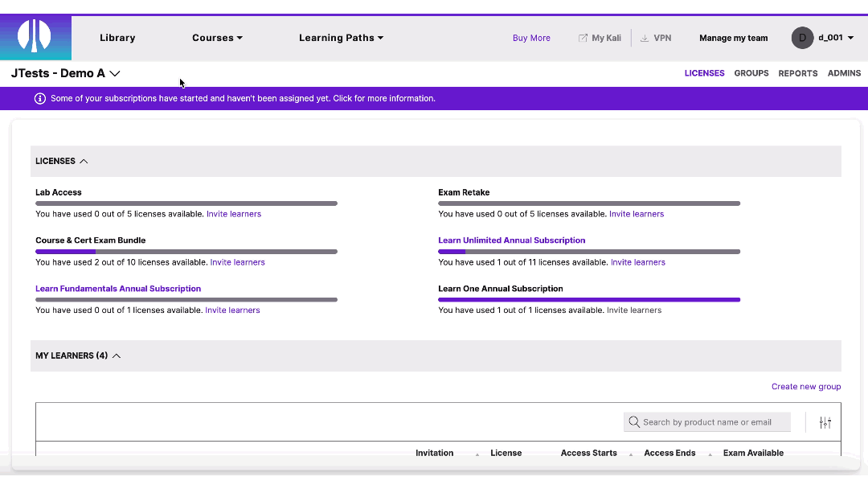This screenshot has width=868, height=489.
Task: Open the filter sliders icon beside the search bar
Action: click(x=825, y=421)
